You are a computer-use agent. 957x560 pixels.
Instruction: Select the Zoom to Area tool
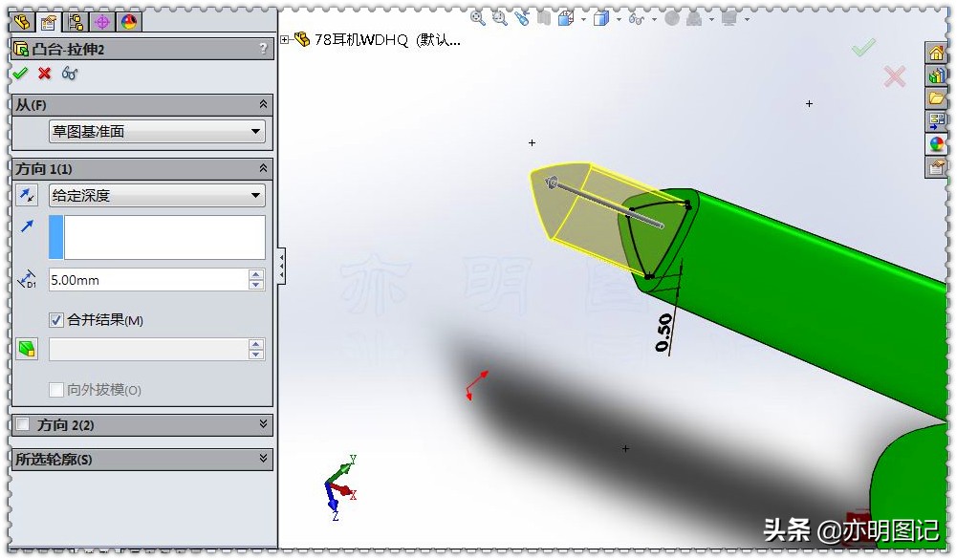[501, 17]
